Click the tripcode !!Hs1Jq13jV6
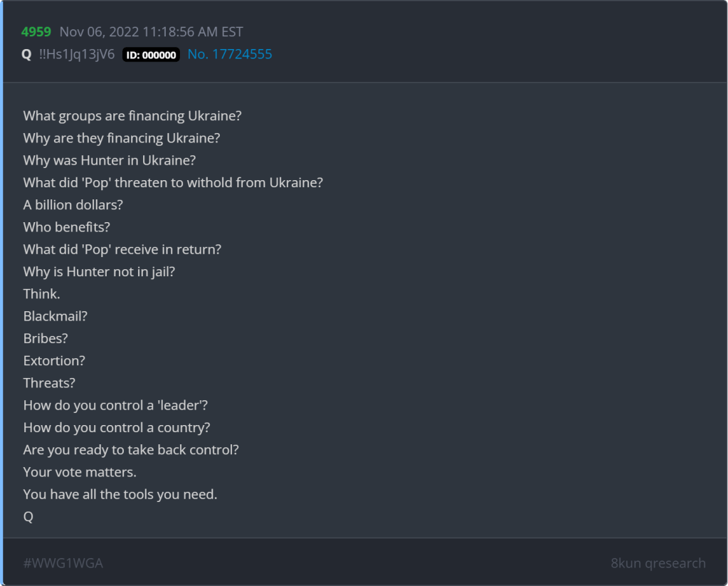This screenshot has width=728, height=586. click(x=77, y=54)
